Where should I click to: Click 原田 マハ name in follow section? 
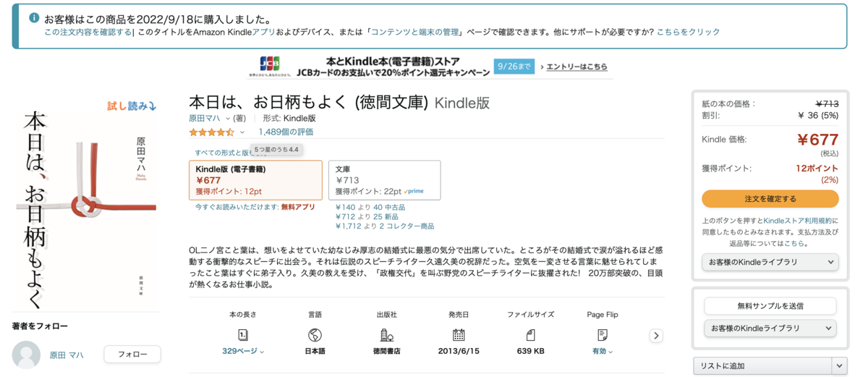point(67,355)
